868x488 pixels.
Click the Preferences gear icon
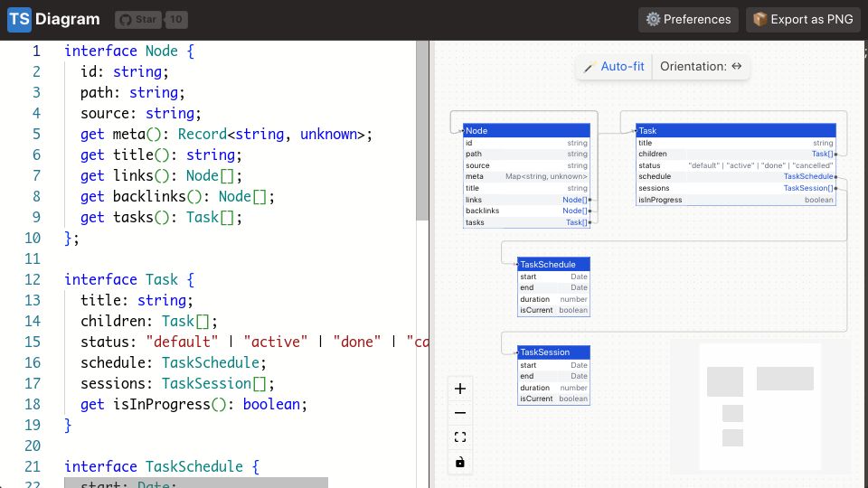tap(653, 19)
